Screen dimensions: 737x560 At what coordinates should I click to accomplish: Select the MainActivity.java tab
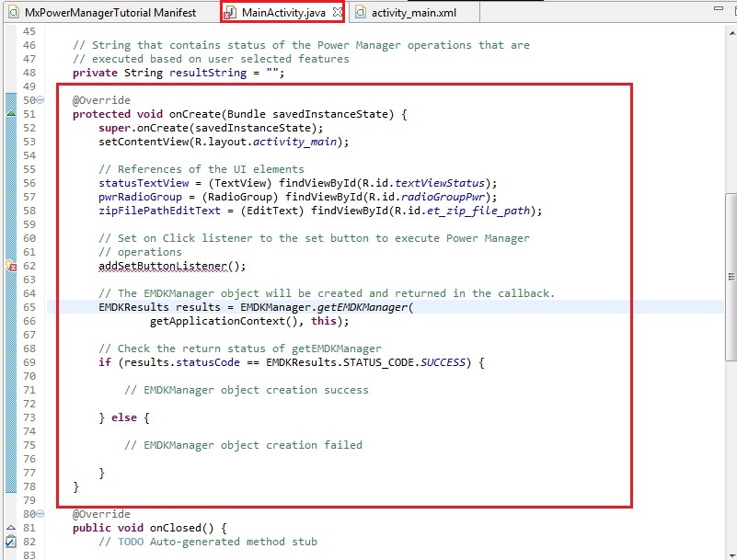click(284, 13)
